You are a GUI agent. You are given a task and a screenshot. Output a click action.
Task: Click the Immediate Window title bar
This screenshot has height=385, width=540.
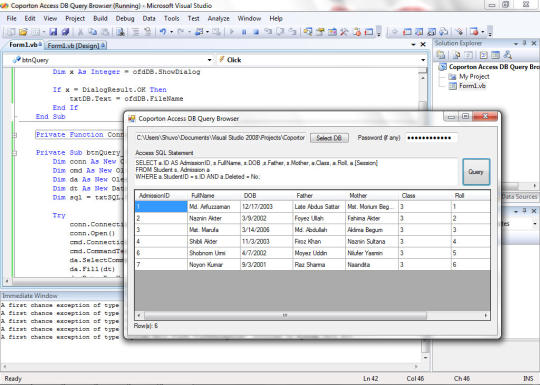62,296
